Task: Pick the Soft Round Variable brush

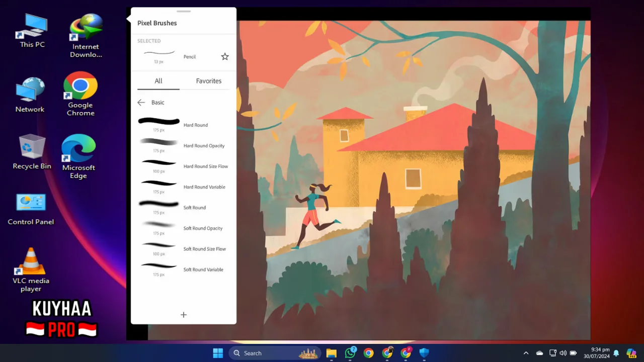Action: pyautogui.click(x=184, y=269)
